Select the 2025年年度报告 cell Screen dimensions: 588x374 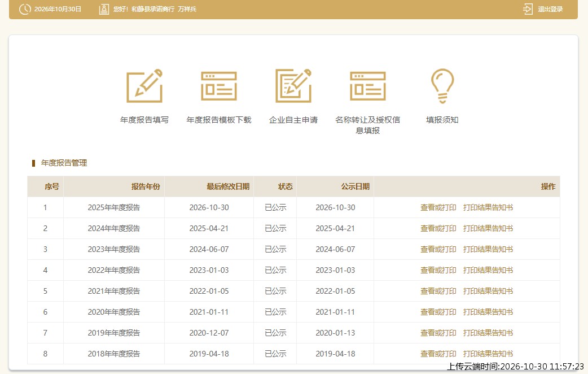click(x=113, y=207)
